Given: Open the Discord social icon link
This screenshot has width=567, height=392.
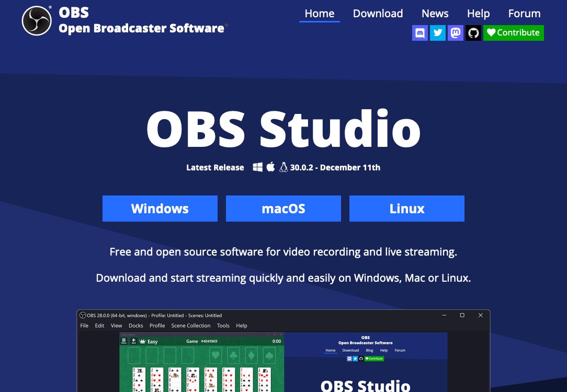Looking at the screenshot, I should click(x=420, y=33).
